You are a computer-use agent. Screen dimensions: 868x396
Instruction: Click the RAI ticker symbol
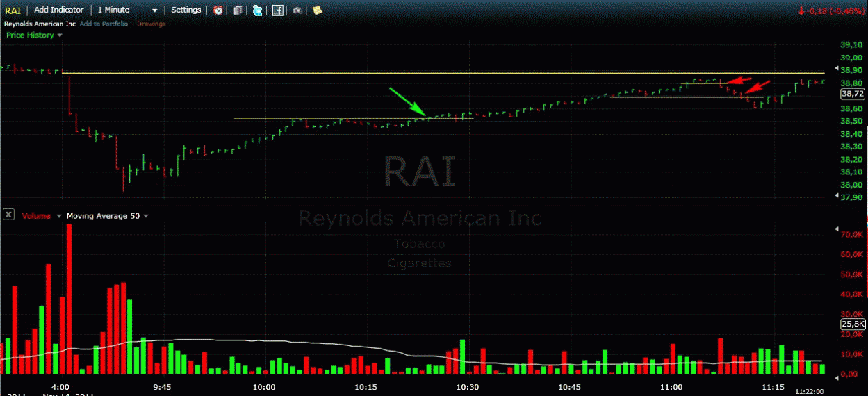click(x=13, y=10)
